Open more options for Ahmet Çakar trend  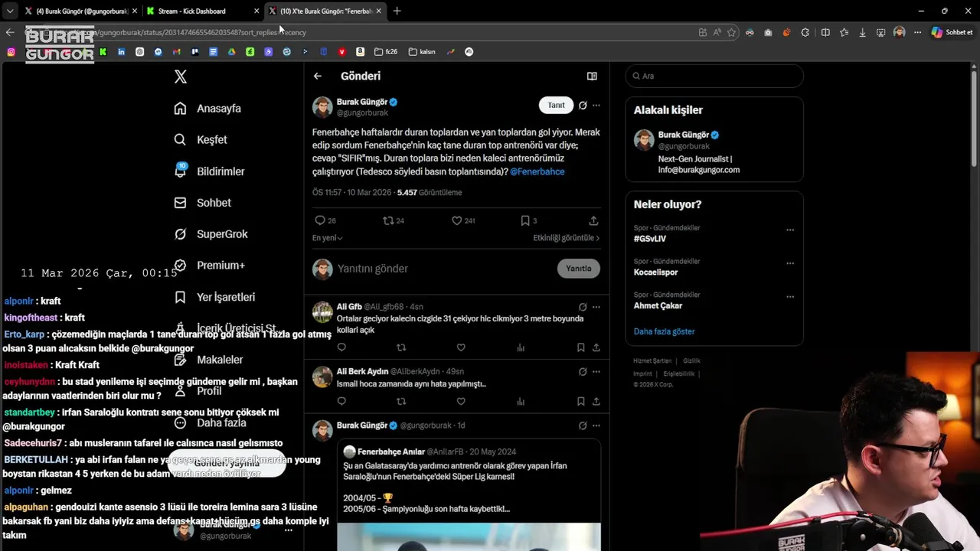coord(790,297)
